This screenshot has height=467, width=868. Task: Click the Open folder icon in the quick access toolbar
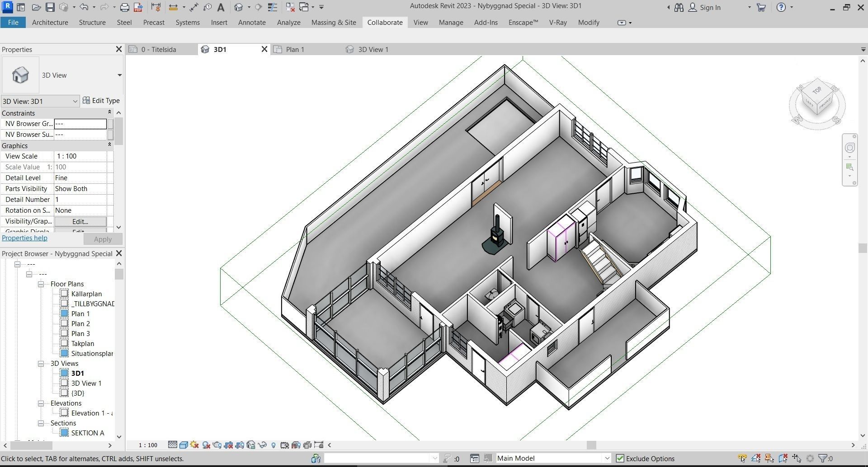(x=37, y=7)
